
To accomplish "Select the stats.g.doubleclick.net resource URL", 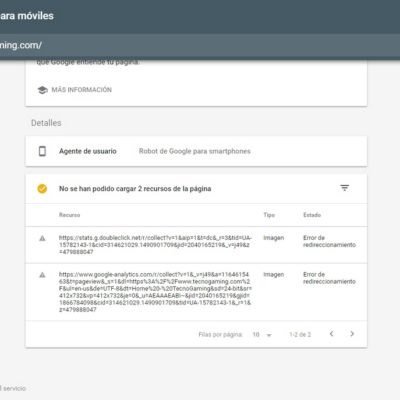I will [155, 245].
